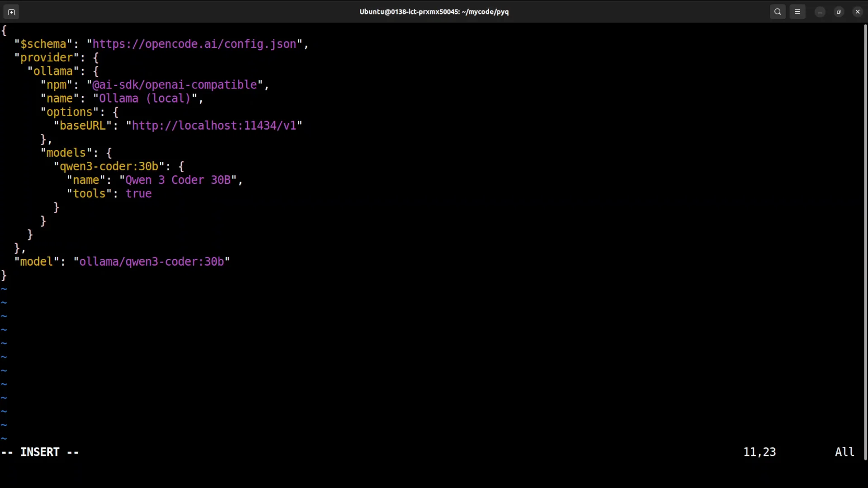The image size is (868, 488).
Task: Minimize the terminal window
Action: click(820, 12)
